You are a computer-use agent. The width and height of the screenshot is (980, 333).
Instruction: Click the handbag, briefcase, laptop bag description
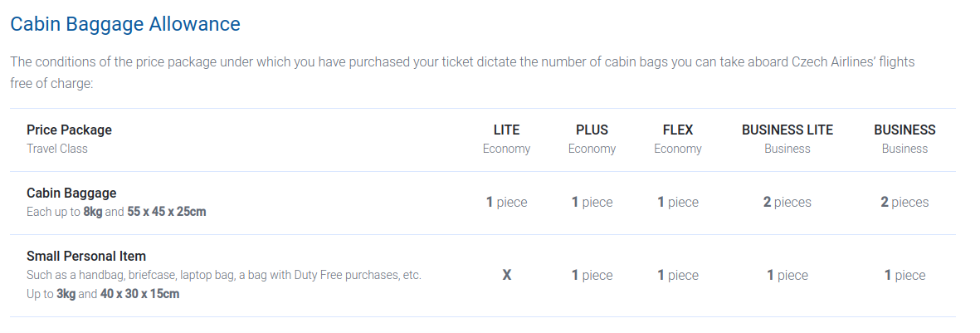(224, 275)
